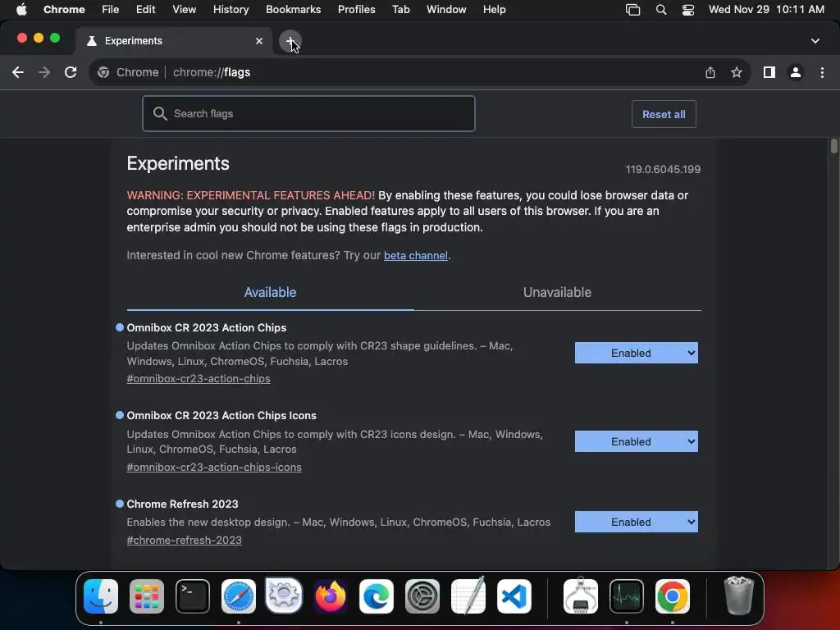840x630 pixels.
Task: Open Omnibox Action Chips Icons Enabled dropdown
Action: click(x=637, y=441)
